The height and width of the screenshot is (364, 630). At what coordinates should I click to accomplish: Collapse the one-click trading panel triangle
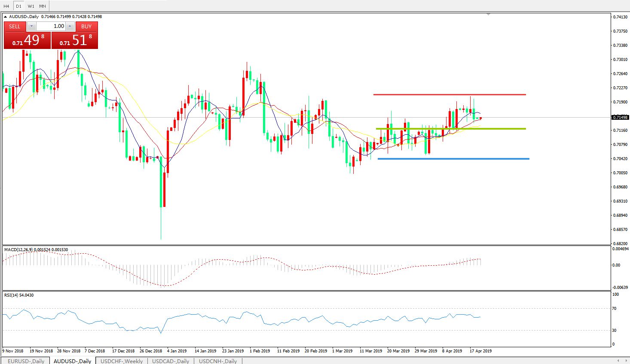[5, 17]
